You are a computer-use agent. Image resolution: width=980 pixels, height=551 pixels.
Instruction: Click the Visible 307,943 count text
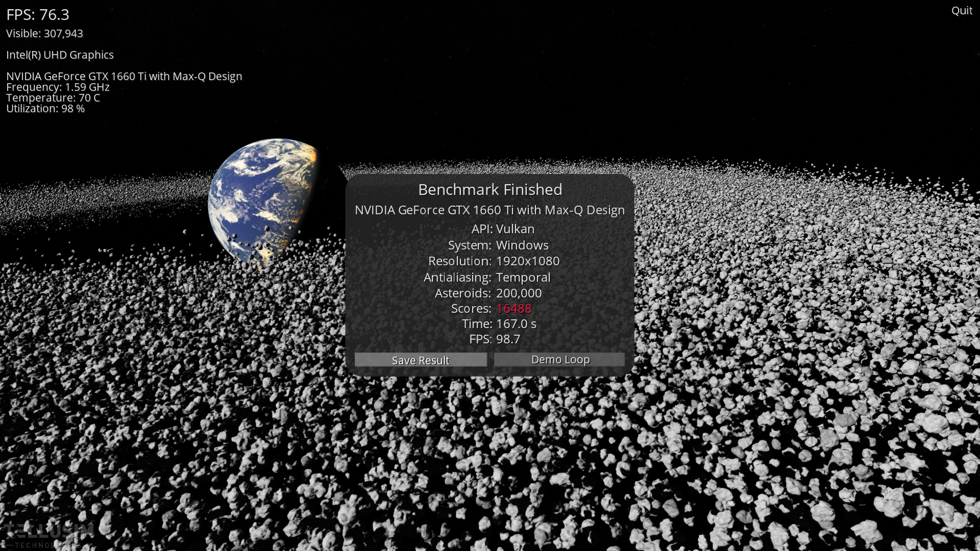pos(44,34)
